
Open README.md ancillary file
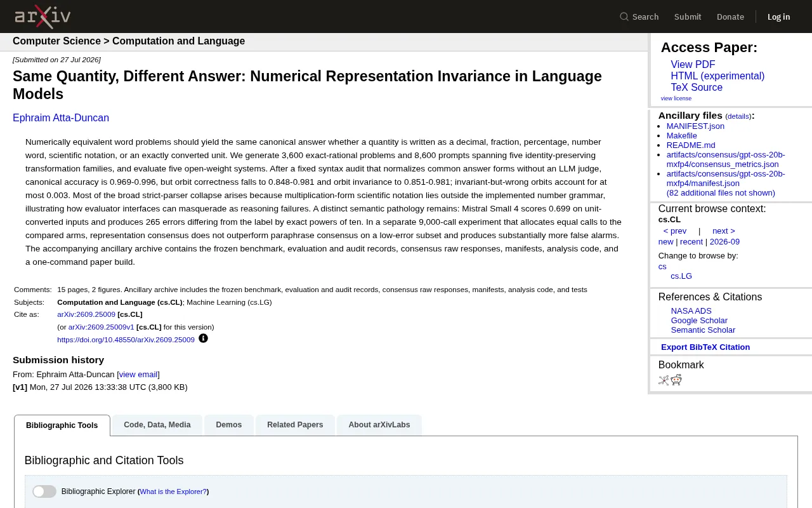(x=691, y=145)
